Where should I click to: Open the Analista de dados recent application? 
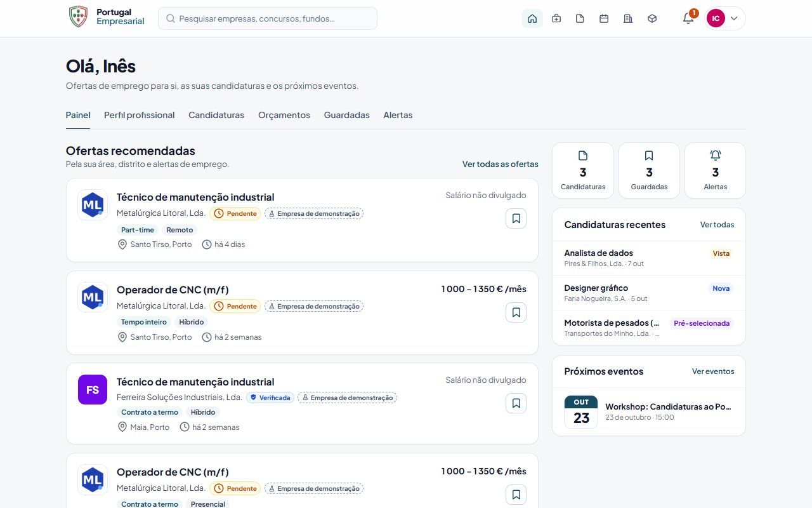649,258
